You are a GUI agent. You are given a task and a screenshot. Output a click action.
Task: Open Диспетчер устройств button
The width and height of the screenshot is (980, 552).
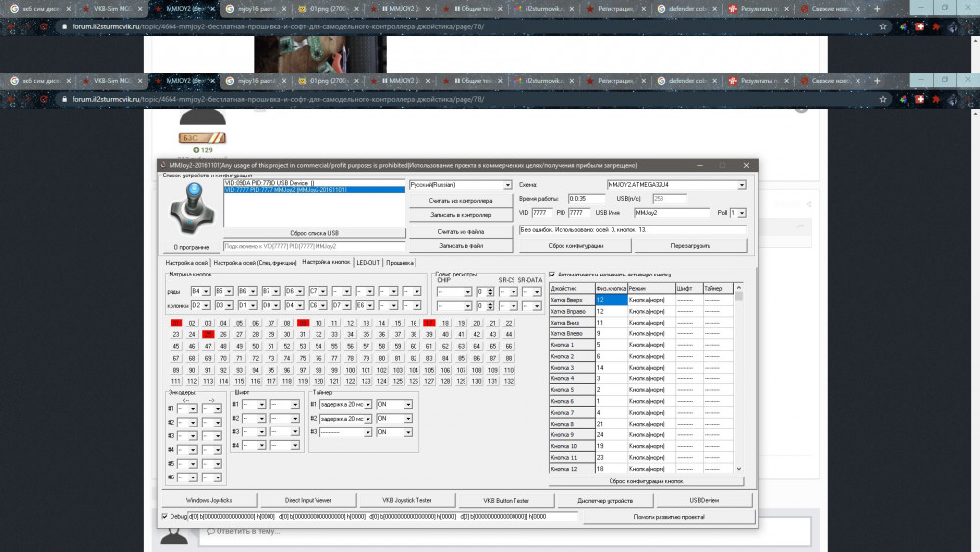[605, 500]
